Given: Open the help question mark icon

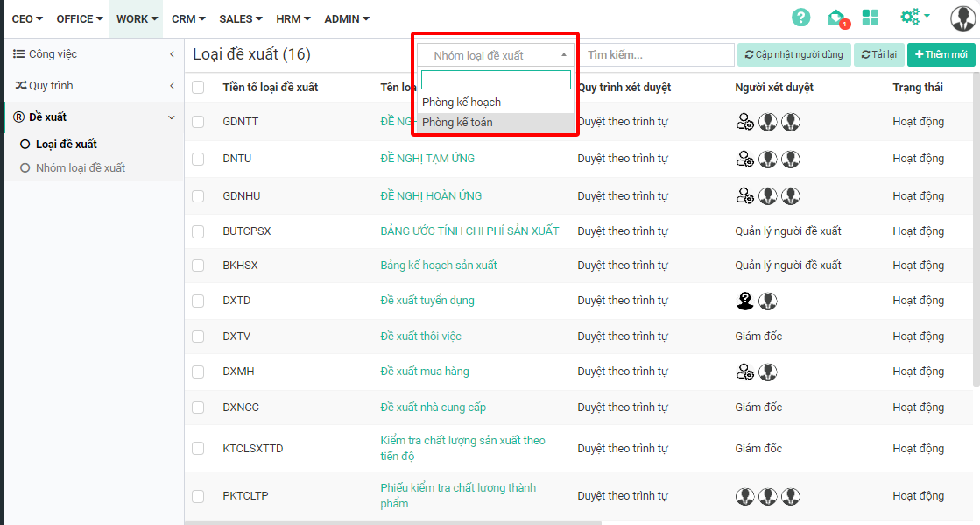Looking at the screenshot, I should 800,18.
